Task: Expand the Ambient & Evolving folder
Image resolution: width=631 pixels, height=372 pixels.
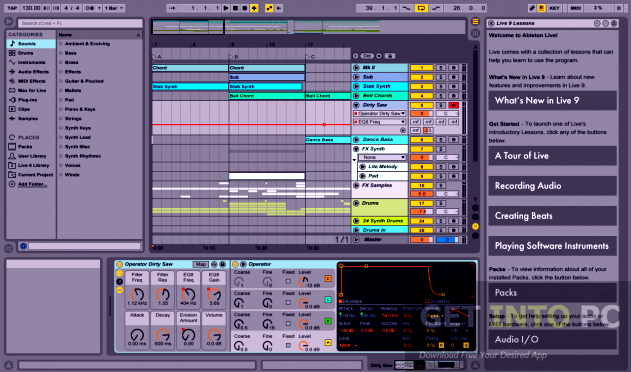Action: pyautogui.click(x=61, y=43)
